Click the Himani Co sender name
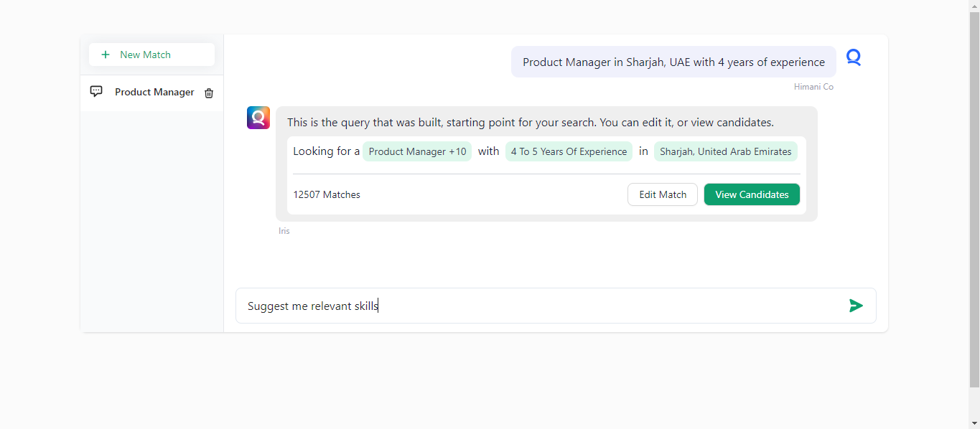The height and width of the screenshot is (429, 980). point(813,87)
